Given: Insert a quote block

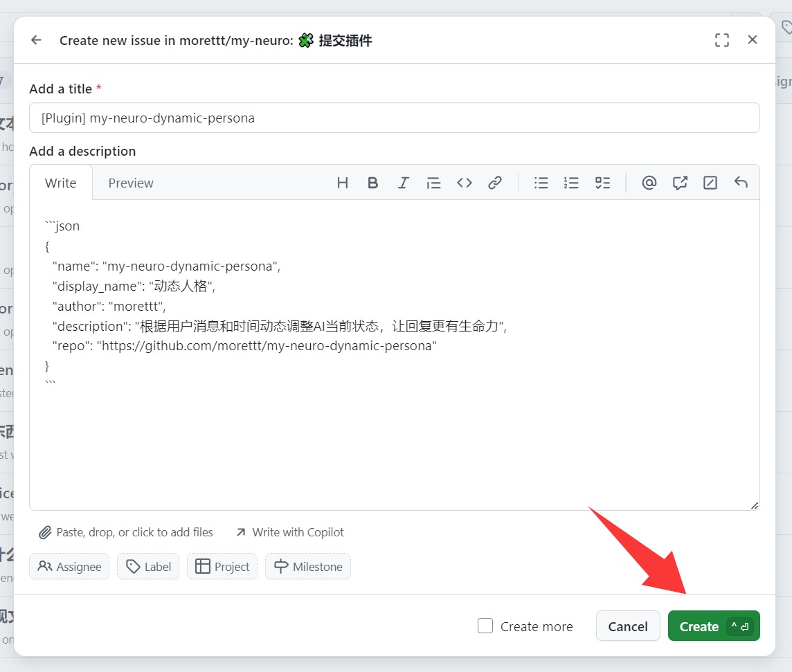Looking at the screenshot, I should 433,183.
